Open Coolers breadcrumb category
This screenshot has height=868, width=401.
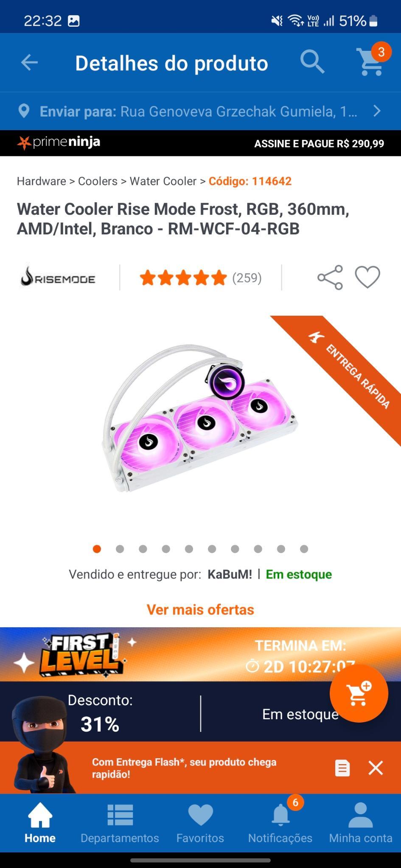(x=98, y=181)
